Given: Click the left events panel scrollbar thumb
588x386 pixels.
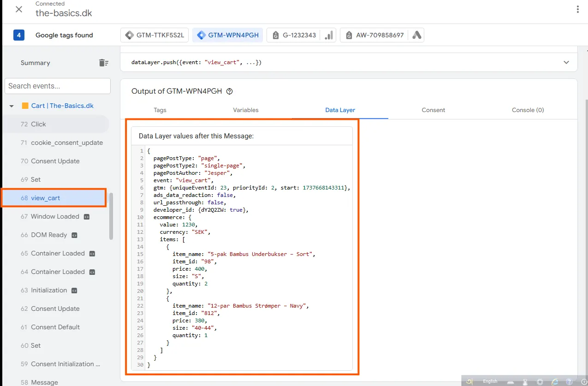Looking at the screenshot, I should click(x=111, y=216).
